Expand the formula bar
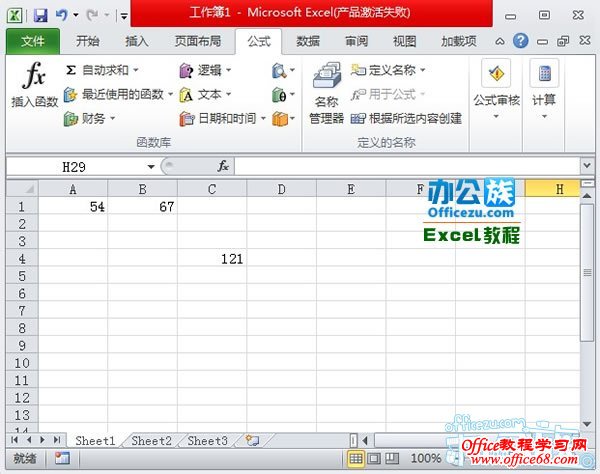Viewport: 600px width, 474px height. (x=587, y=166)
